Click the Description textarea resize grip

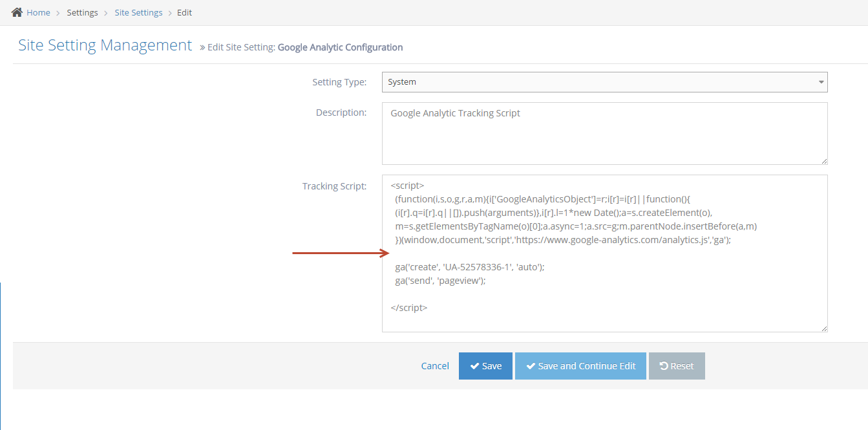click(x=824, y=162)
